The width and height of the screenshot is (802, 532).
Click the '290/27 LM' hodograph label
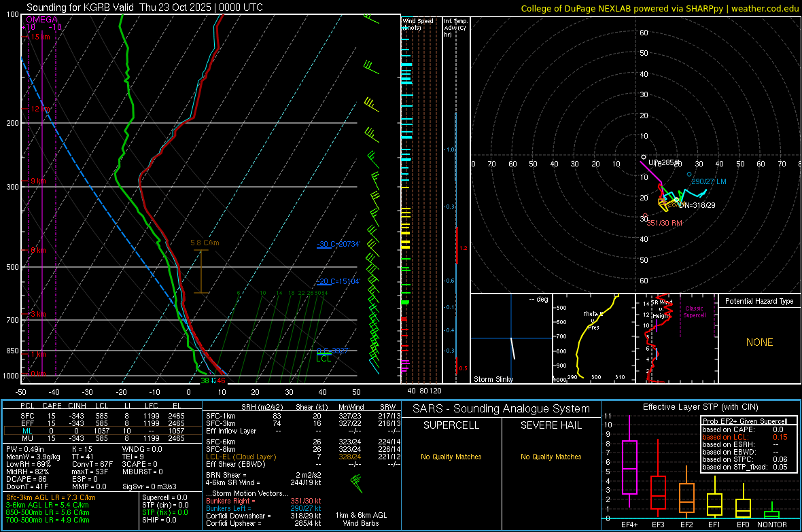(709, 181)
